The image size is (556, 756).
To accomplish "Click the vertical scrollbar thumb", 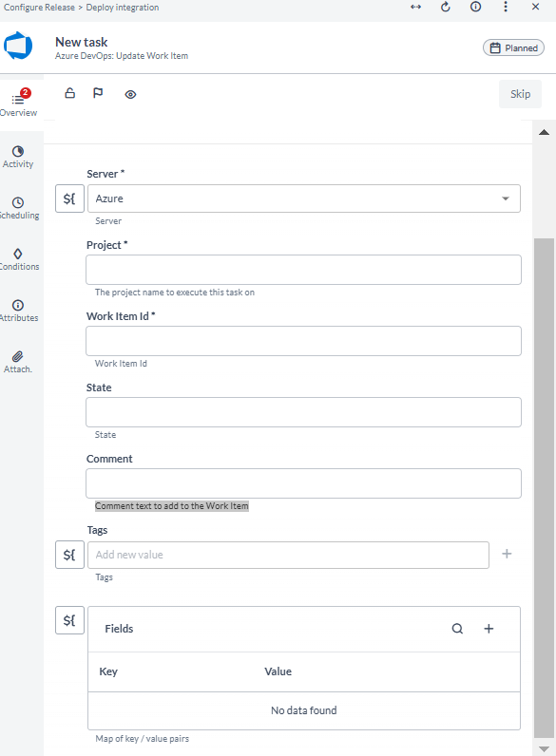I will click(x=544, y=488).
